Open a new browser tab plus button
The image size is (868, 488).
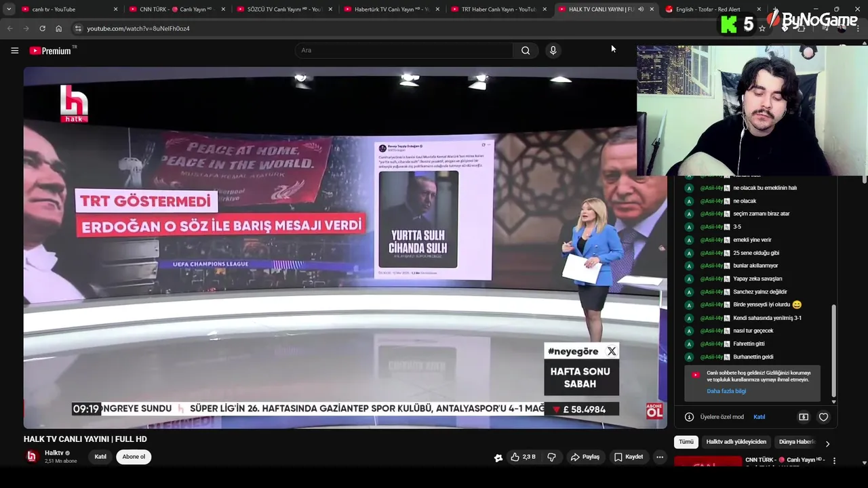click(x=775, y=9)
